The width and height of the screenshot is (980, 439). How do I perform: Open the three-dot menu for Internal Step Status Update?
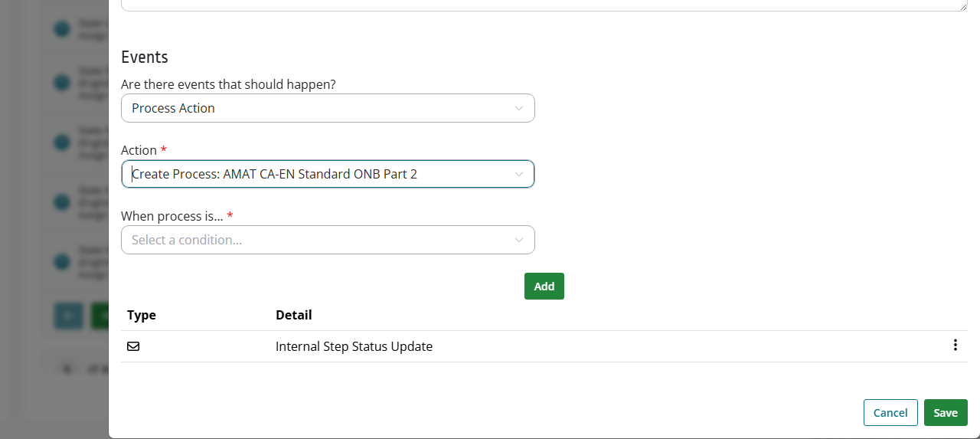[x=955, y=346]
